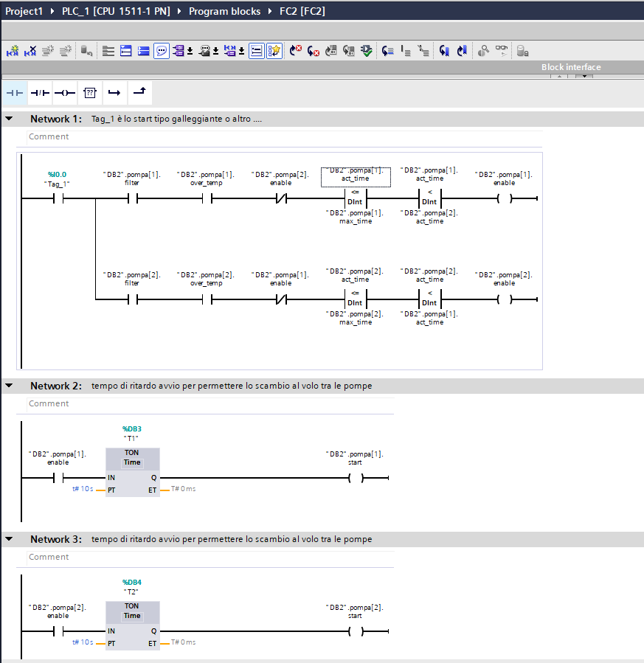Screen dimensions: 644x663
Task: Click the t#10s PT value of timer T2
Action: point(83,642)
